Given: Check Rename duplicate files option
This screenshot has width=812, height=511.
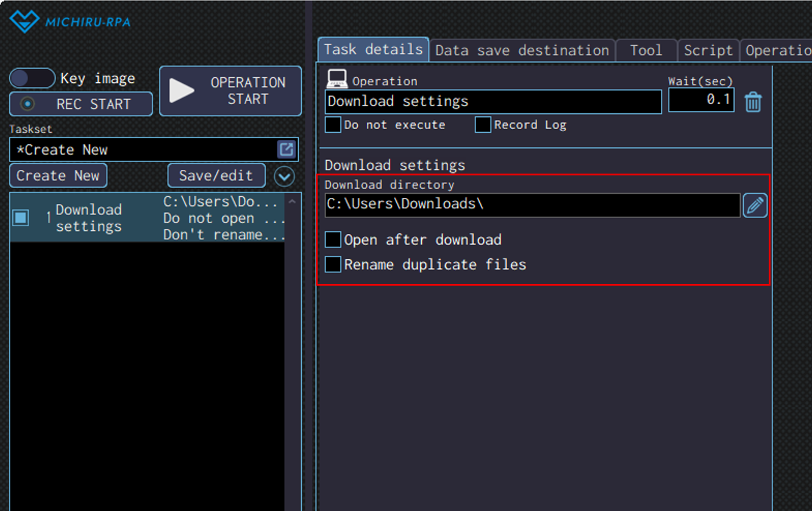Looking at the screenshot, I should [333, 264].
